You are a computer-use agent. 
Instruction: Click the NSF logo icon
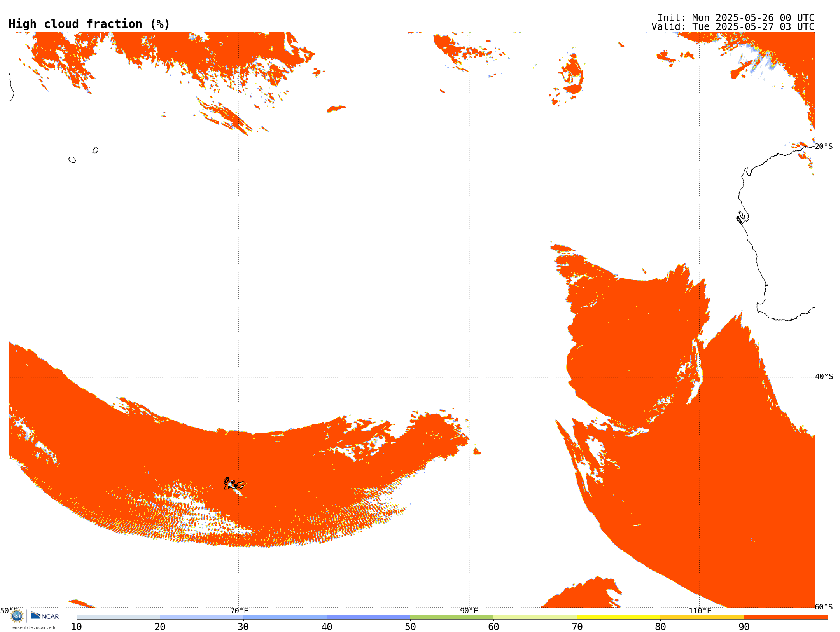coord(17,616)
